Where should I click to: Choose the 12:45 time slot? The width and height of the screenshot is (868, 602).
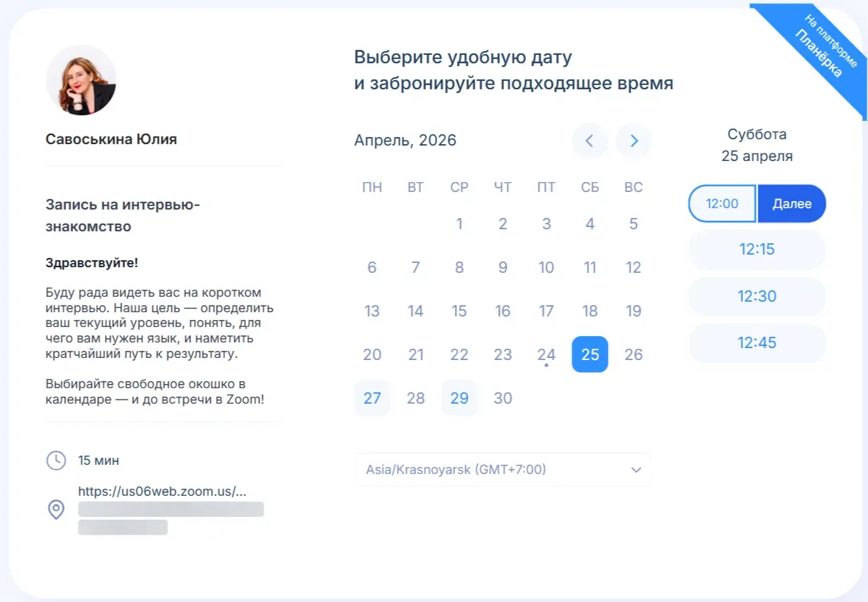756,343
